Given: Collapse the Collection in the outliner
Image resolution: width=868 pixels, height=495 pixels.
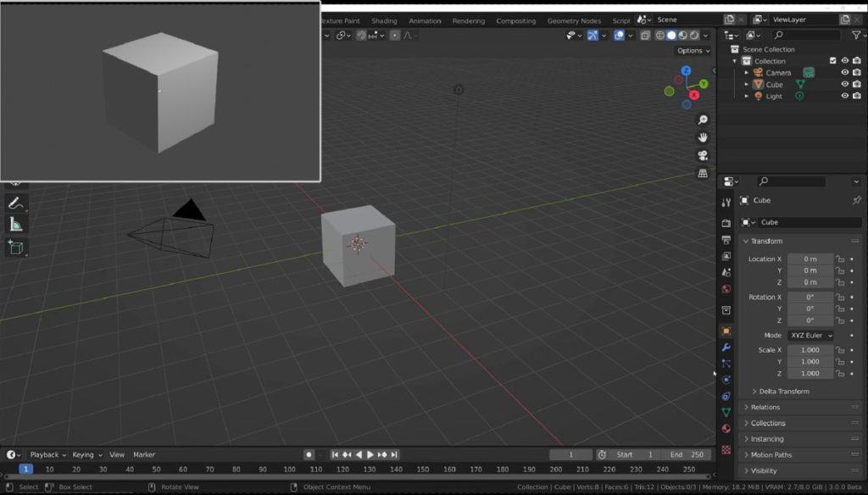Looking at the screenshot, I should (x=734, y=60).
